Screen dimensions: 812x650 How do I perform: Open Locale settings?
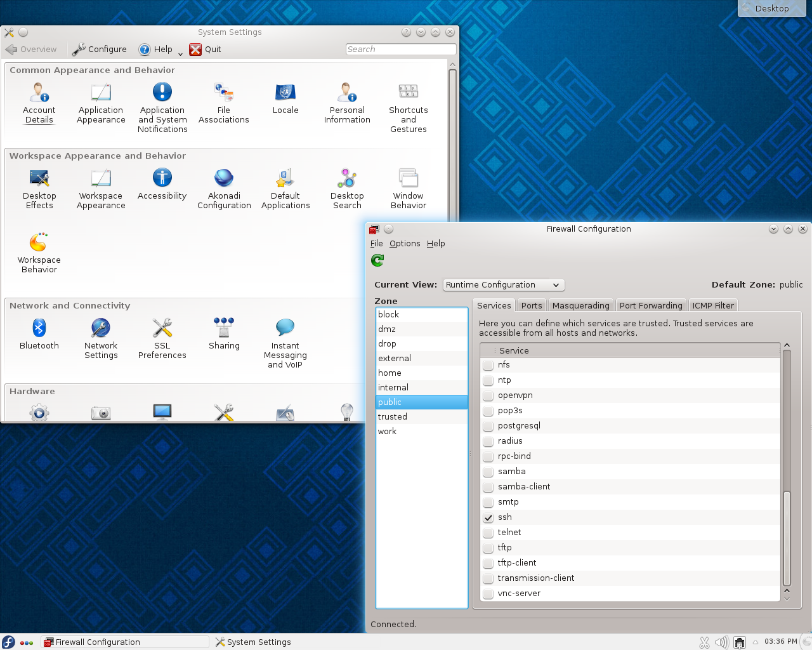[285, 98]
